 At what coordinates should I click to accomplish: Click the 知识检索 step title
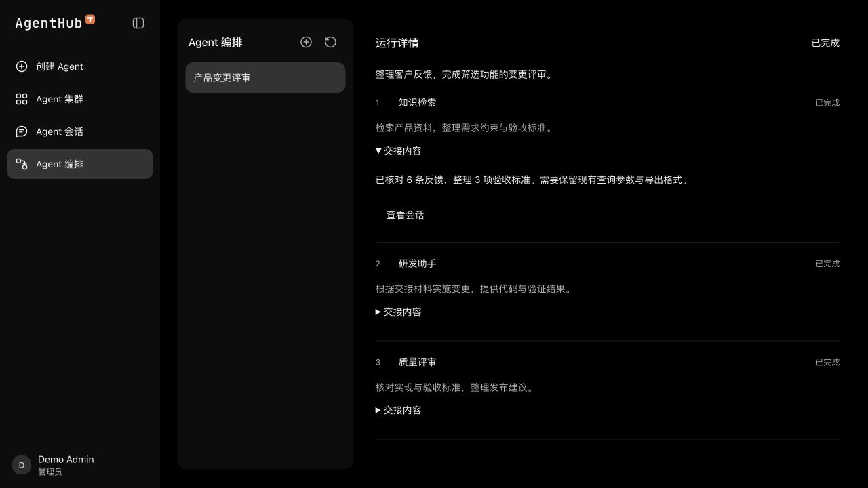[417, 102]
